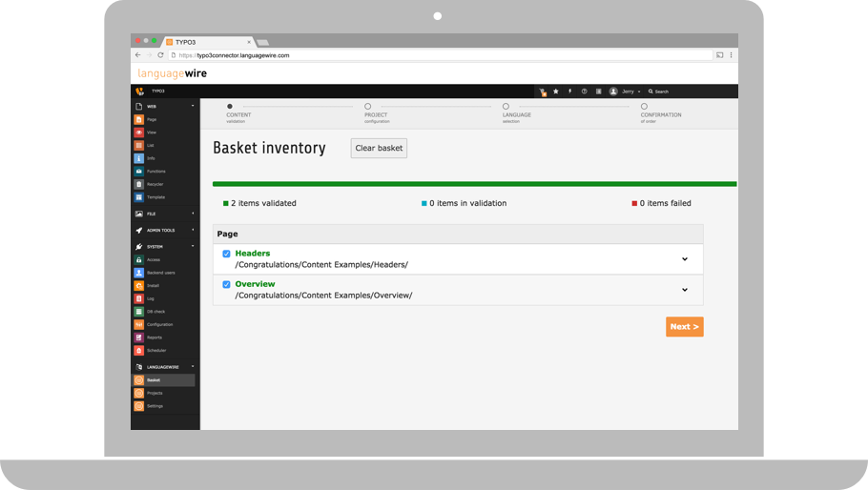868x490 pixels.
Task: Click the green validation progress bar
Action: pyautogui.click(x=474, y=183)
